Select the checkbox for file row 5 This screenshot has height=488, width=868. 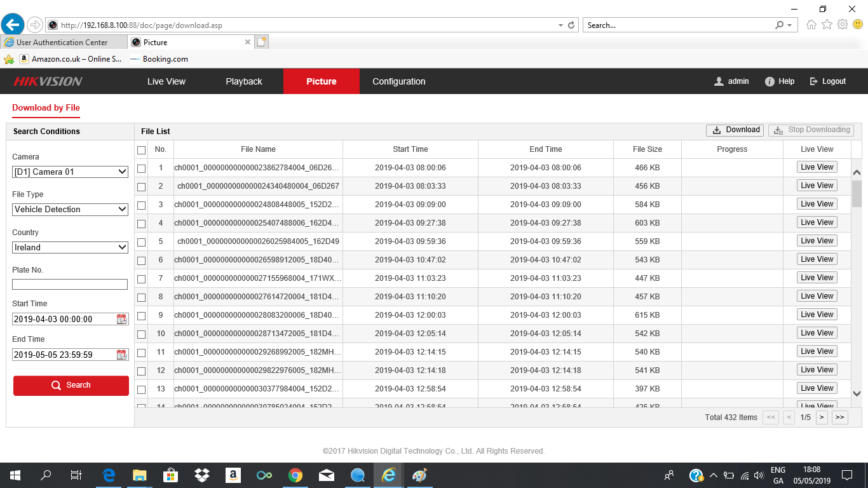tap(142, 242)
